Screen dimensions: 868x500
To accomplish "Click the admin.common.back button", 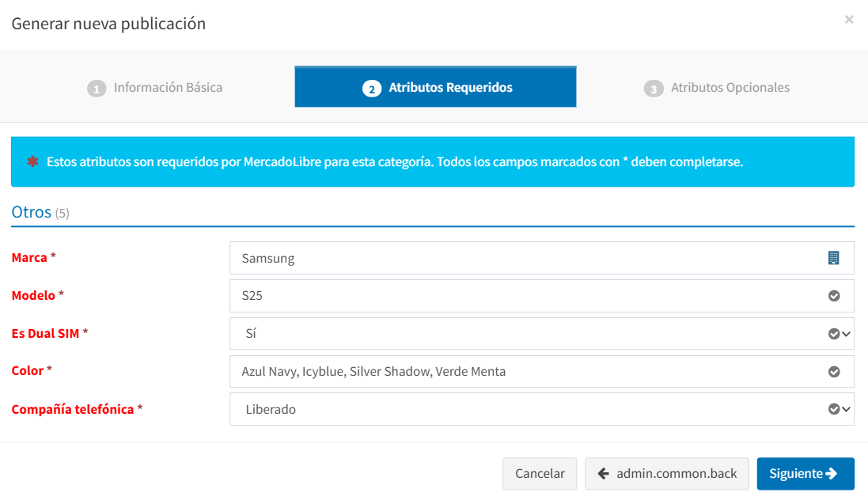I will (667, 474).
